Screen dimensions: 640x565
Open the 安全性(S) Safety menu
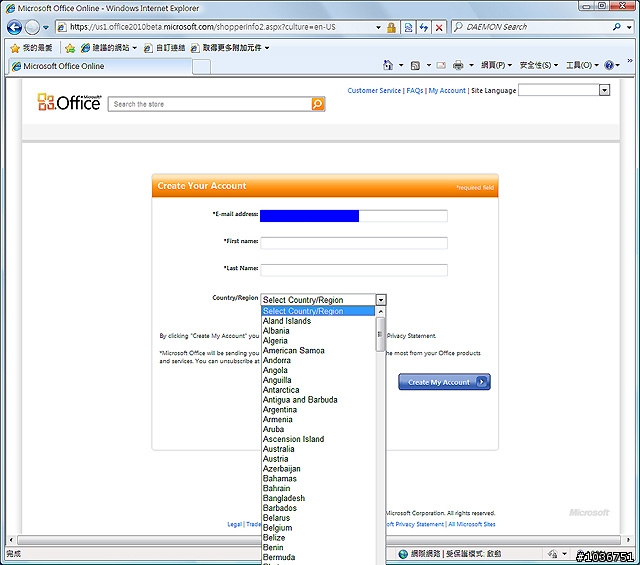click(538, 65)
